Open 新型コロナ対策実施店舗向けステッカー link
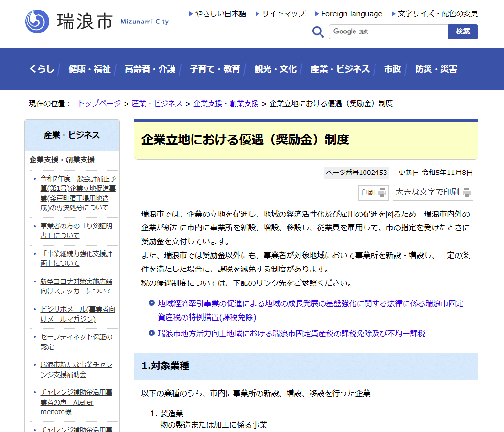 (x=76, y=286)
